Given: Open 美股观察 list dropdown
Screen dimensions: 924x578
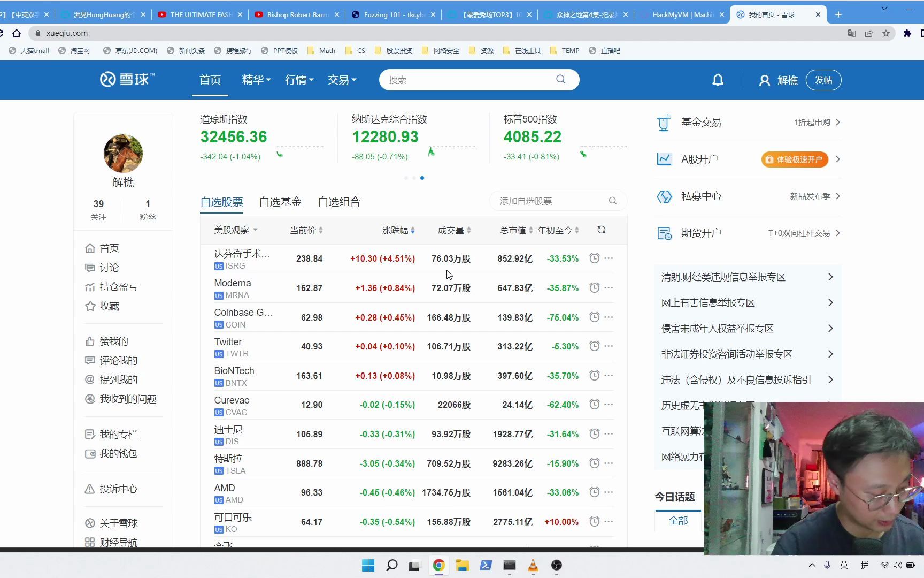Looking at the screenshot, I should (236, 230).
